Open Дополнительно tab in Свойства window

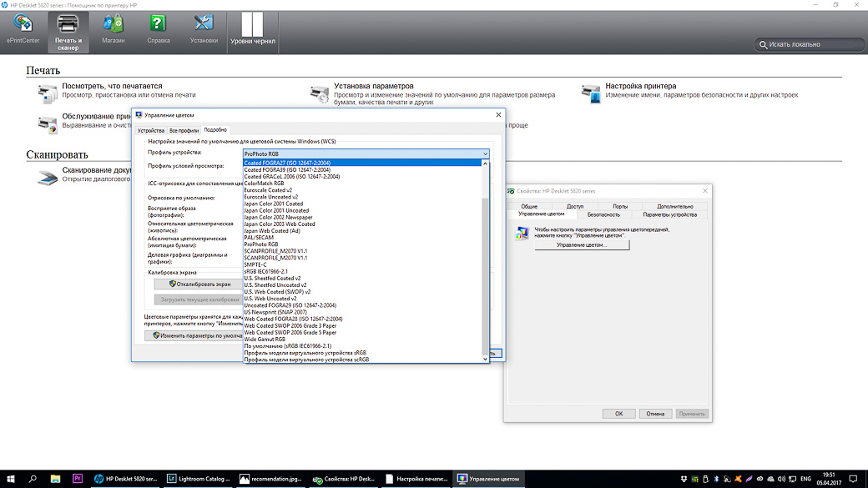click(x=675, y=206)
